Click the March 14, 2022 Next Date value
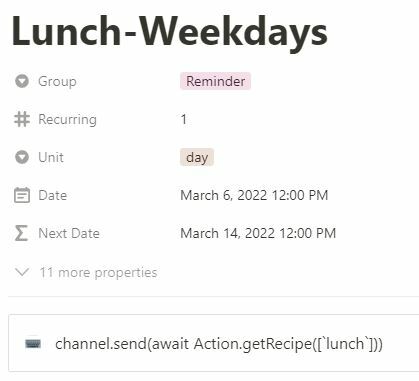The height and width of the screenshot is (381, 419). (x=258, y=233)
